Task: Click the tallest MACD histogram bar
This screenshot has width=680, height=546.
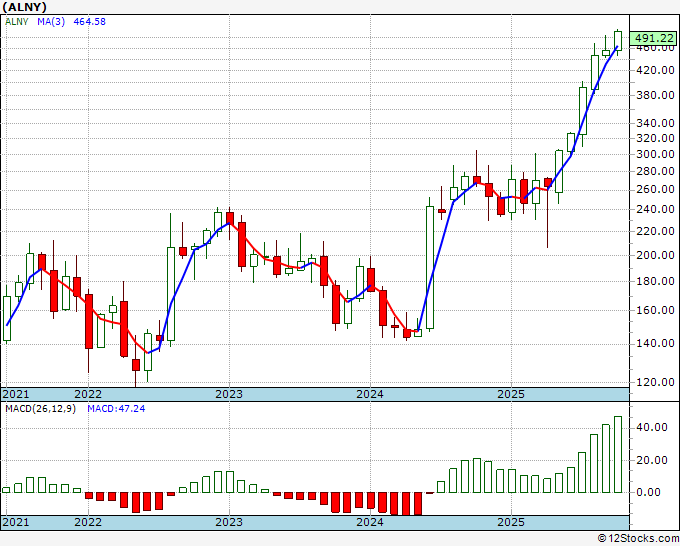Action: pos(618,454)
